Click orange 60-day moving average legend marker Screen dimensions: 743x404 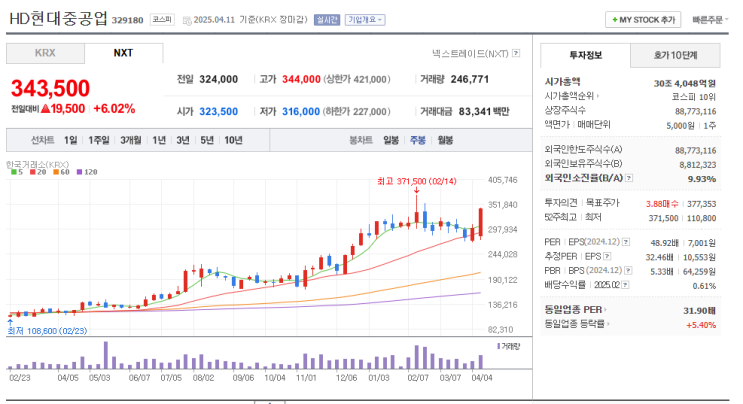click(55, 172)
